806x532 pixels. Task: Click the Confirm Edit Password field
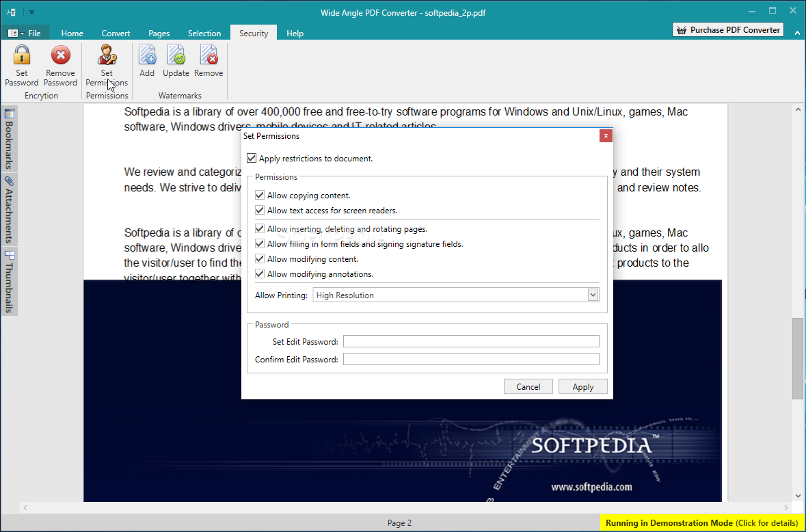click(471, 359)
